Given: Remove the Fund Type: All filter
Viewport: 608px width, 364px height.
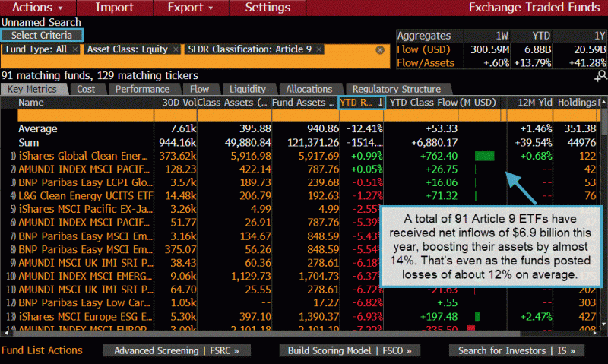Looking at the screenshot, I should pos(74,49).
